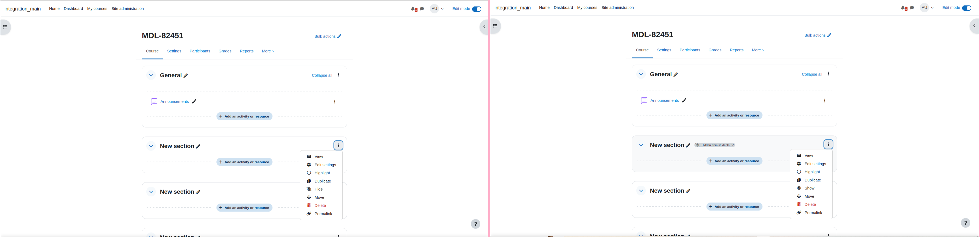Open My courses in right window
980x237 pixels.
coord(587,8)
